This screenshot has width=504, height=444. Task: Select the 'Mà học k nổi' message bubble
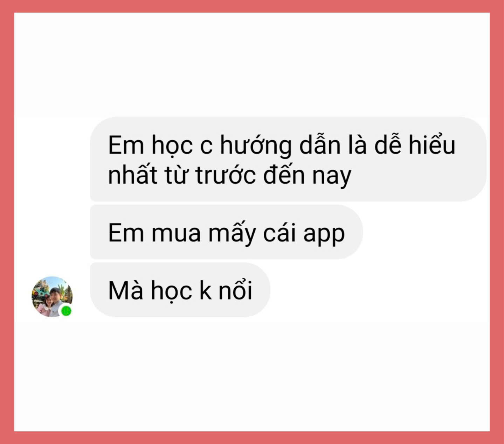tap(180, 290)
